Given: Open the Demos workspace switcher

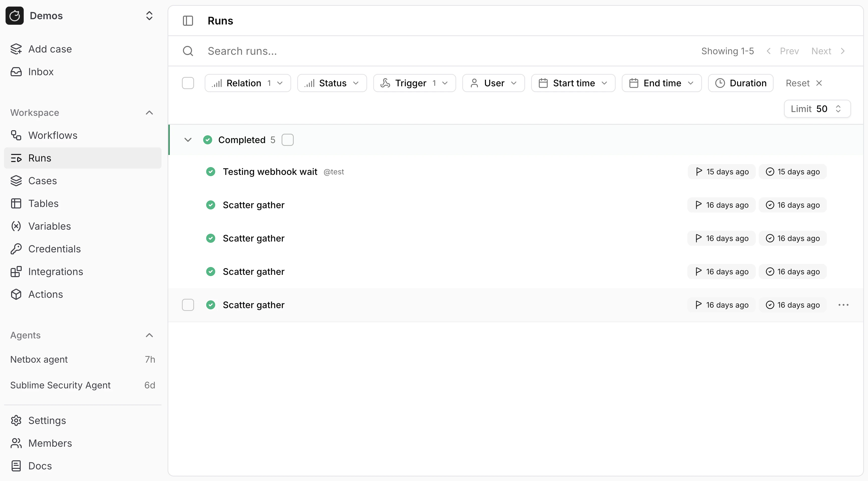Looking at the screenshot, I should (149, 15).
